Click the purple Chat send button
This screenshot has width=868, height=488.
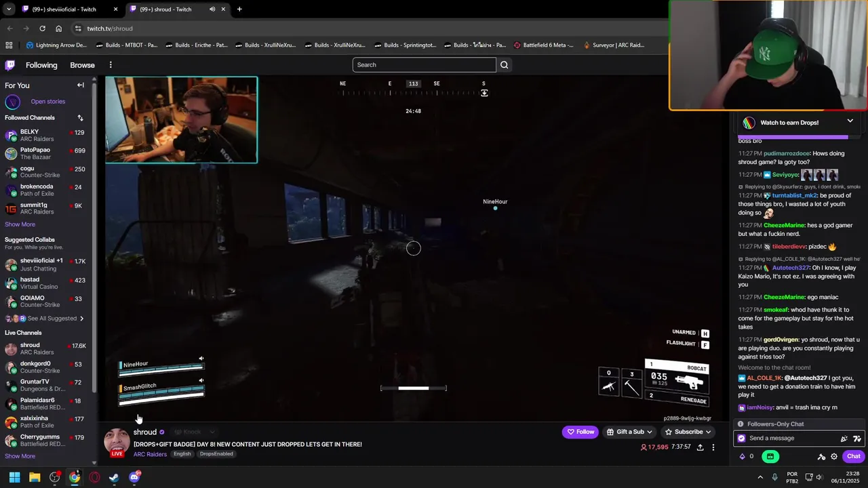point(853,456)
